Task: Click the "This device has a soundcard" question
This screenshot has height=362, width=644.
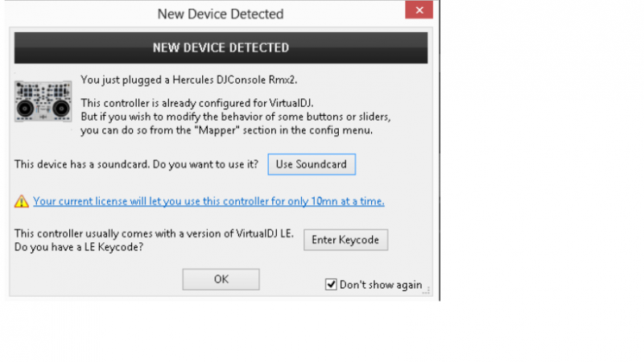Action: [137, 164]
